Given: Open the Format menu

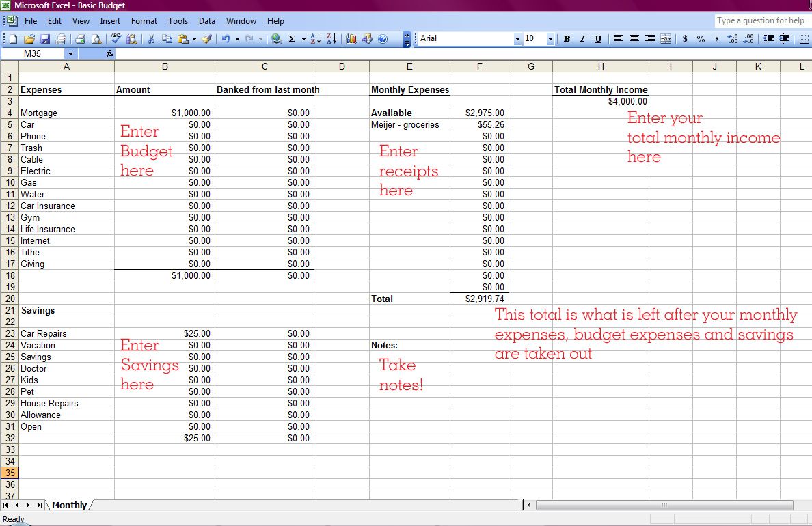Looking at the screenshot, I should click(144, 21).
